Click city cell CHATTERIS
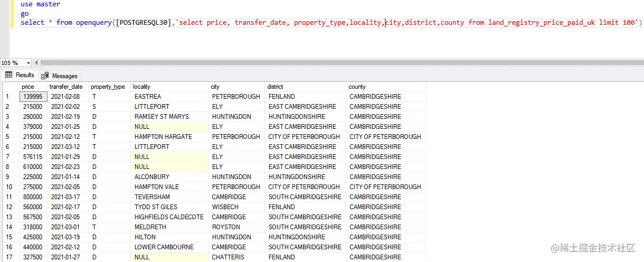Viewport: 644px width, 262px height. pyautogui.click(x=236, y=257)
